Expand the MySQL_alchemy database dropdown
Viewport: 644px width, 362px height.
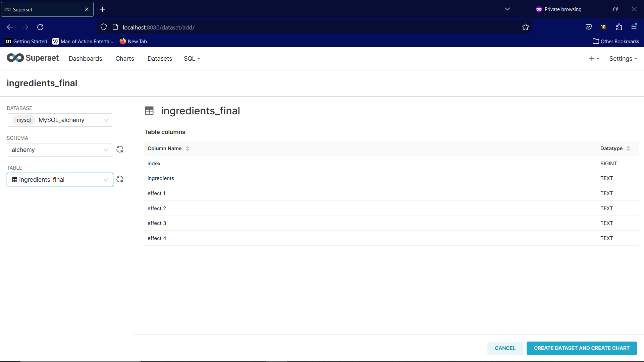pos(60,120)
